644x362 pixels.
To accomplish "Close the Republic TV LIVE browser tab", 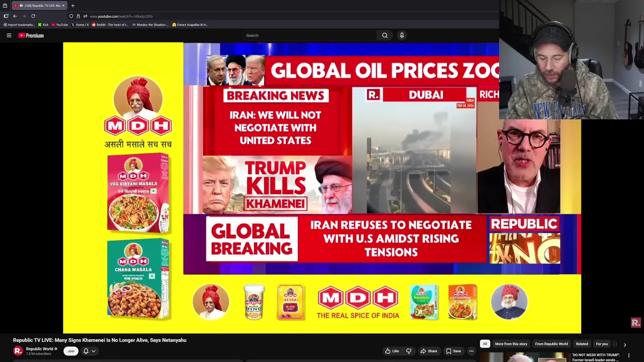I will coord(63,6).
